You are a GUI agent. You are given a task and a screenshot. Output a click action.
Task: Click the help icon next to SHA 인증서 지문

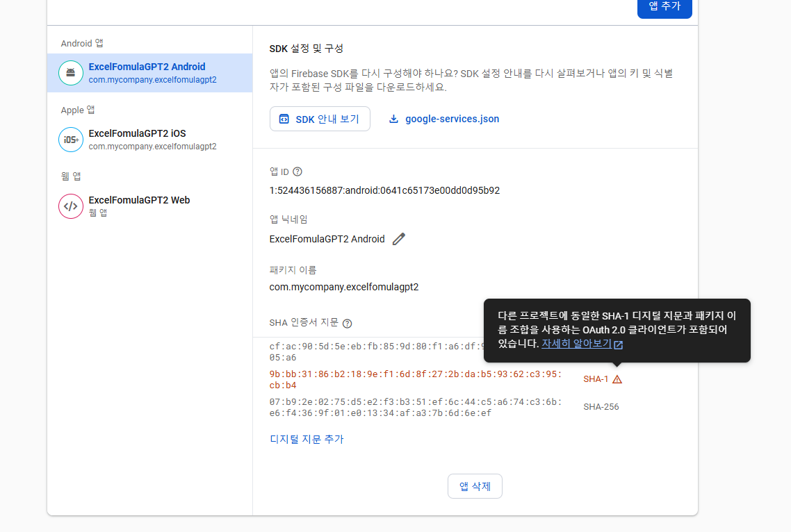347,324
